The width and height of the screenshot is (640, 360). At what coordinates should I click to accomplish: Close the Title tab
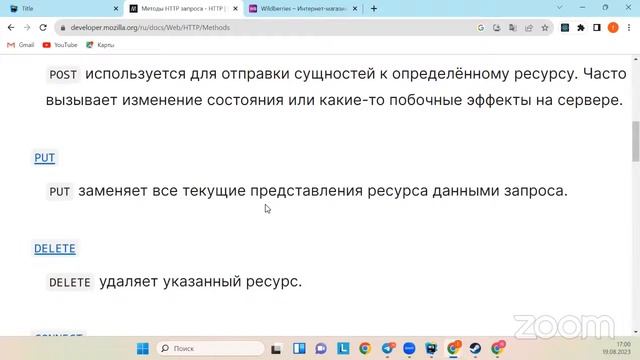tap(116, 9)
